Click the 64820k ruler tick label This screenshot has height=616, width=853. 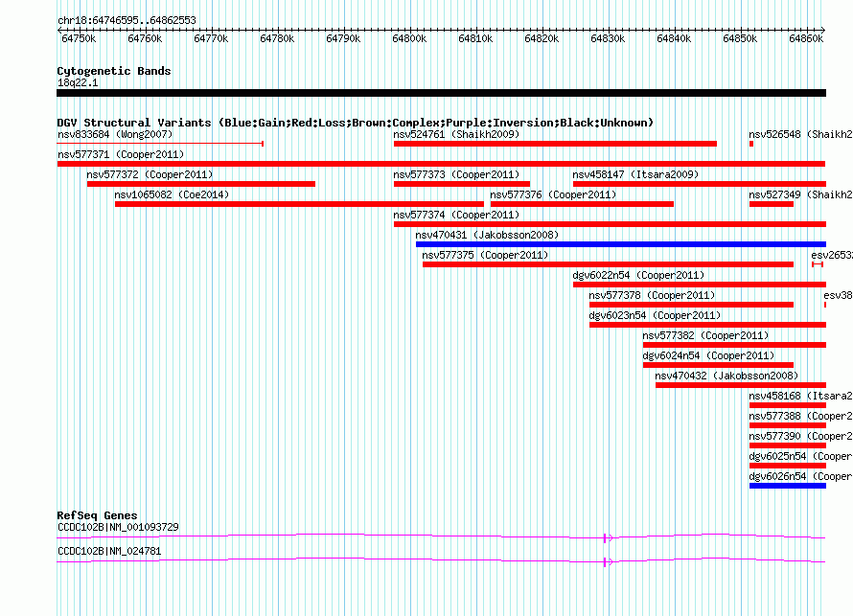tap(542, 39)
